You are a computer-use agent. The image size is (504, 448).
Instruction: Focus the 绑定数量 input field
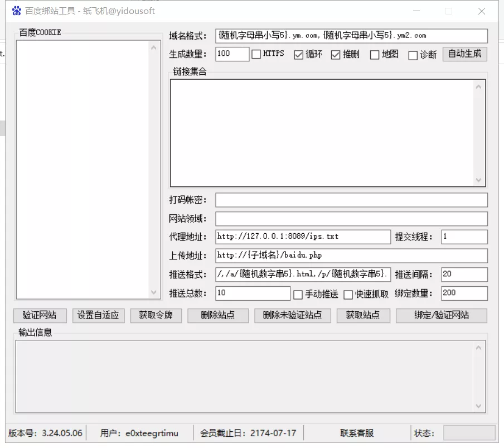click(x=464, y=293)
